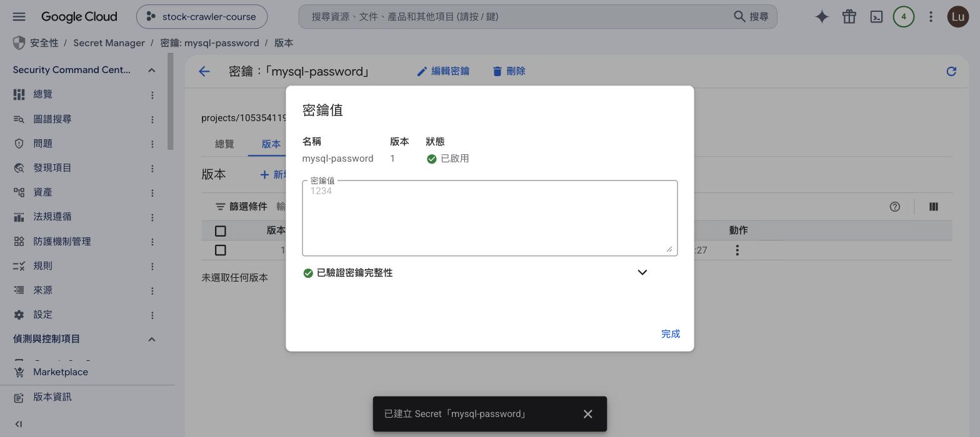Viewport: 980px width, 437px height.
Task: Open 法規遵循 in the sidebar
Action: pyautogui.click(x=52, y=217)
